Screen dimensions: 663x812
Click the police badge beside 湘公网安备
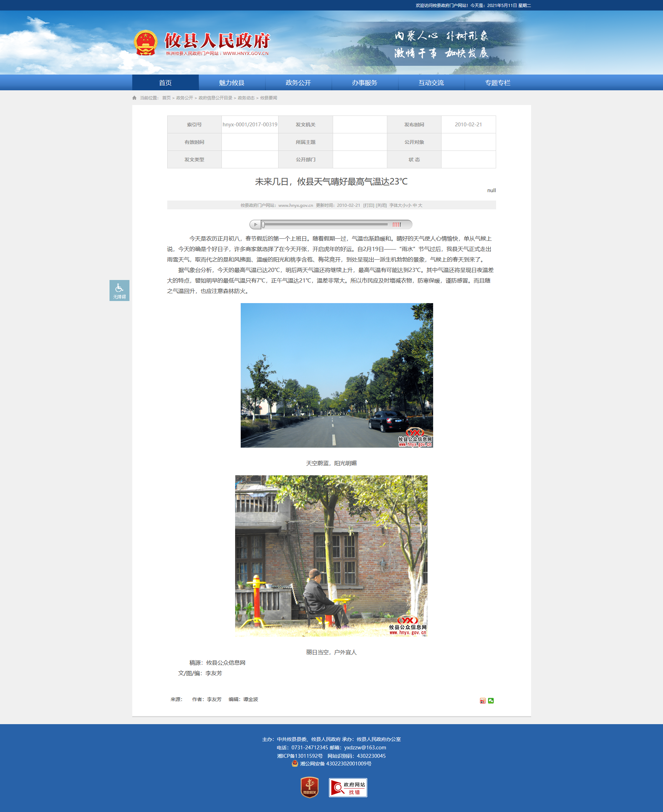295,763
